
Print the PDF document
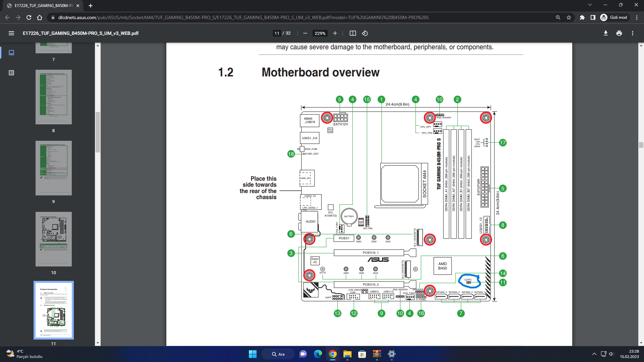tap(619, 33)
